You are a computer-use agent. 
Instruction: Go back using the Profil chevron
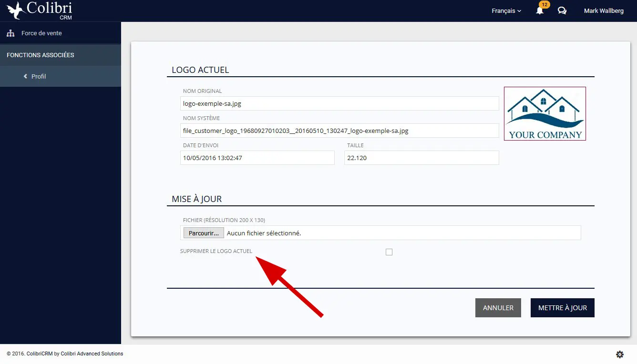click(26, 76)
